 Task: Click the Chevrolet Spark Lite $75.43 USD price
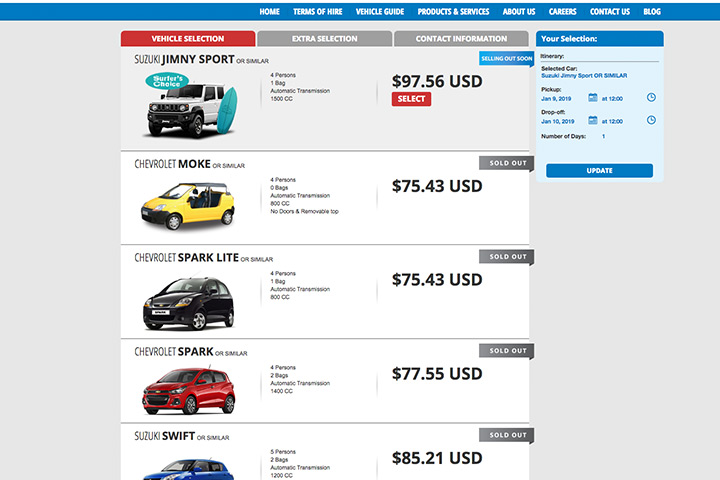[437, 280]
